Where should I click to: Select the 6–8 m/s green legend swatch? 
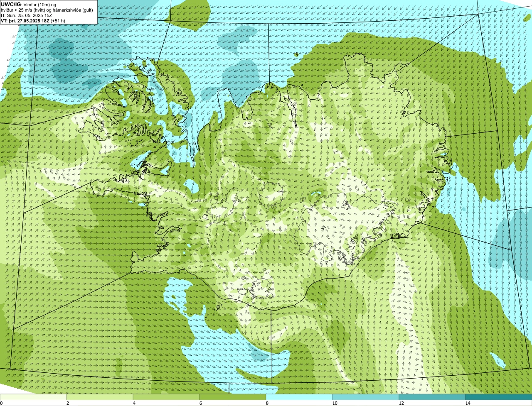point(233,397)
